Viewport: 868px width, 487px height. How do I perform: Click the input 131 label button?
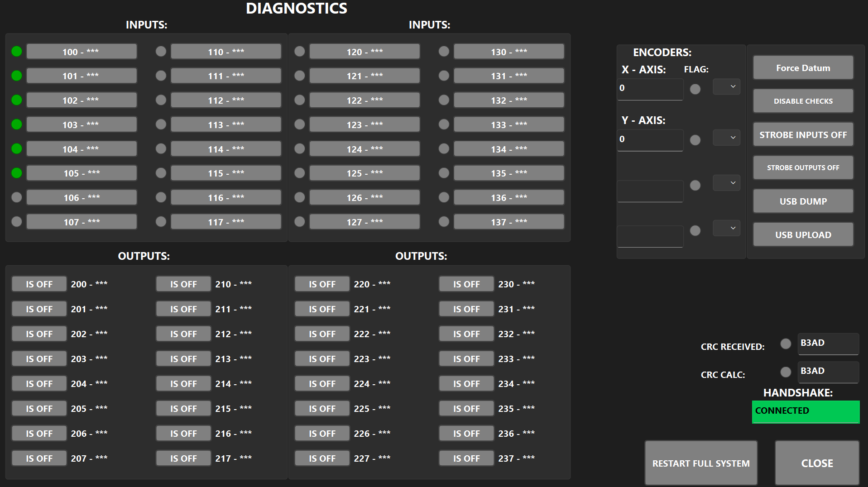(x=509, y=76)
